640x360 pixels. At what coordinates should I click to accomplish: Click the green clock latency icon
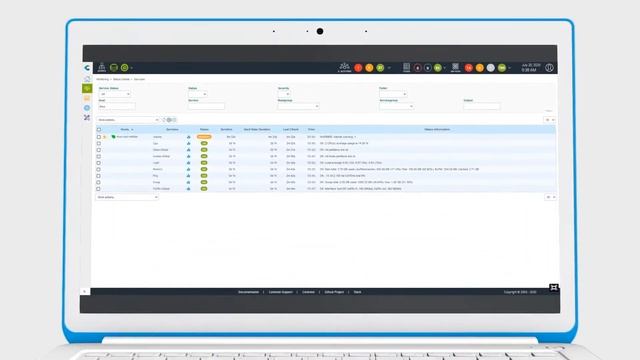coord(124,67)
